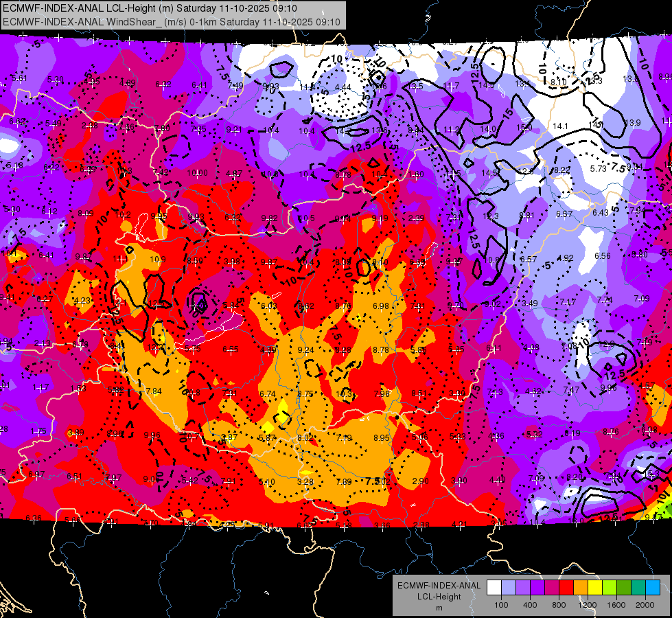Image resolution: width=672 pixels, height=618 pixels.
Task: Click the wind shear value 3.28
Action: click(x=305, y=481)
